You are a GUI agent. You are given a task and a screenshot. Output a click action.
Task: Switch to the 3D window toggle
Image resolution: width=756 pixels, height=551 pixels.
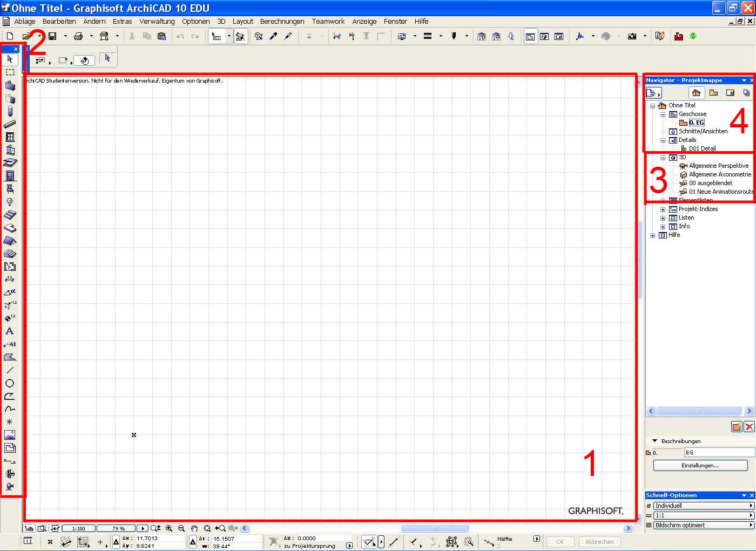tap(545, 36)
